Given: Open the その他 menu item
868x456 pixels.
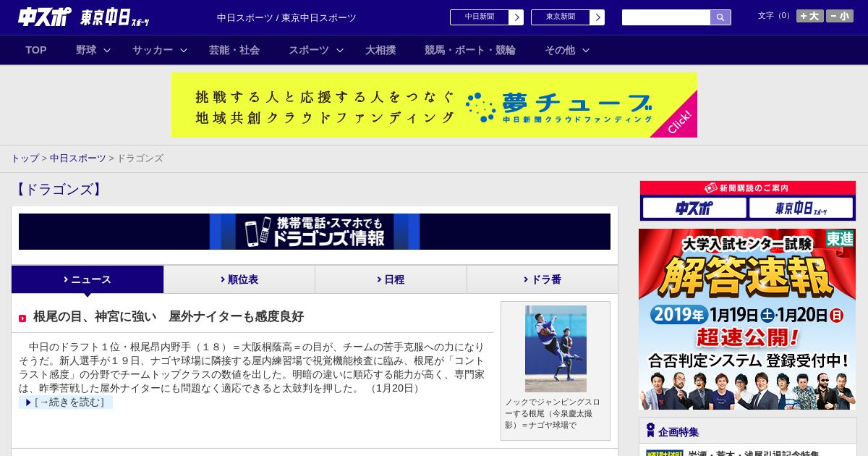Looking at the screenshot, I should click(560, 50).
